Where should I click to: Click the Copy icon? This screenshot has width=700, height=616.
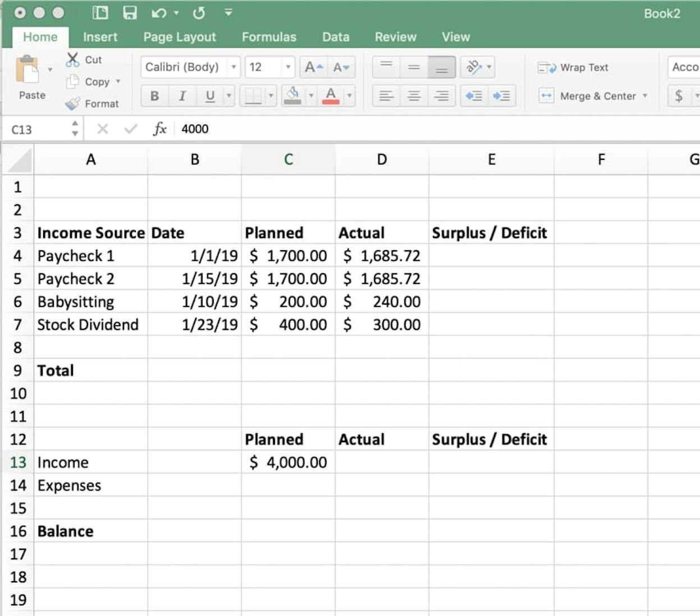click(x=72, y=81)
